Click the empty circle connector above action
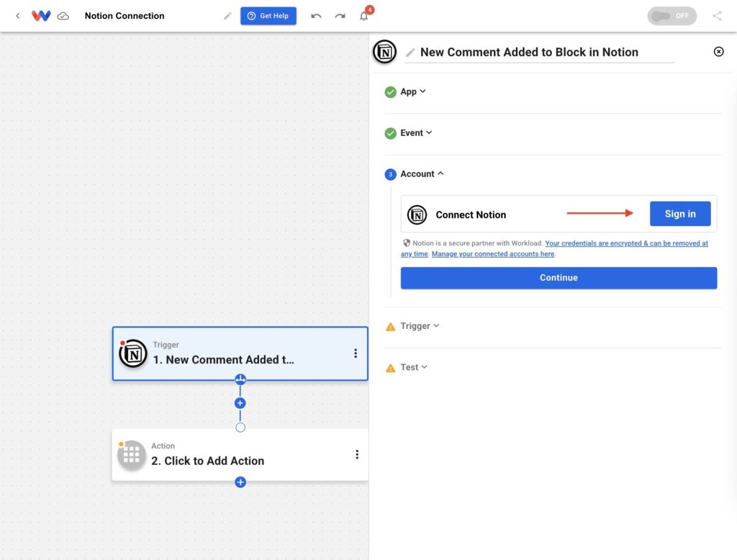737x560 pixels. tap(240, 428)
